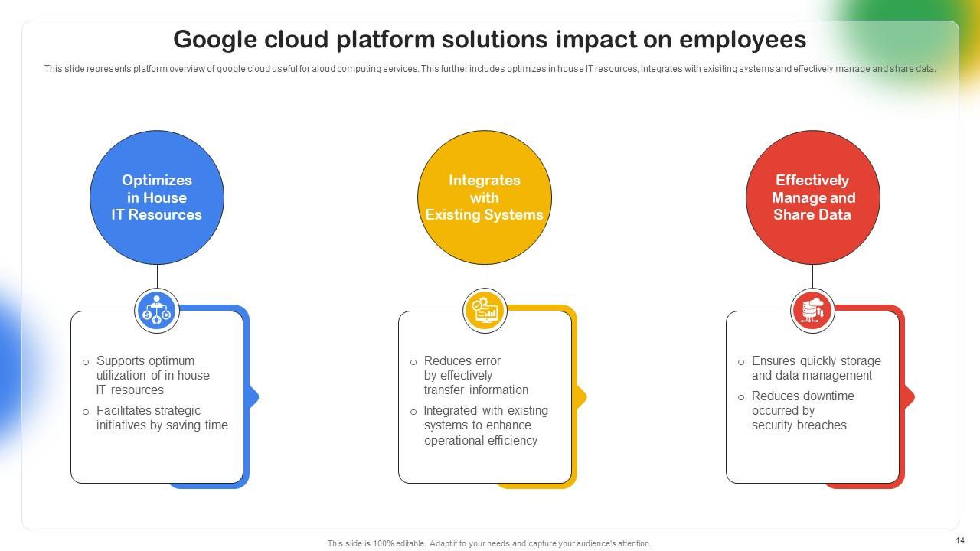980x551 pixels.
Task: Select the red cloud server storage icon
Action: [812, 310]
